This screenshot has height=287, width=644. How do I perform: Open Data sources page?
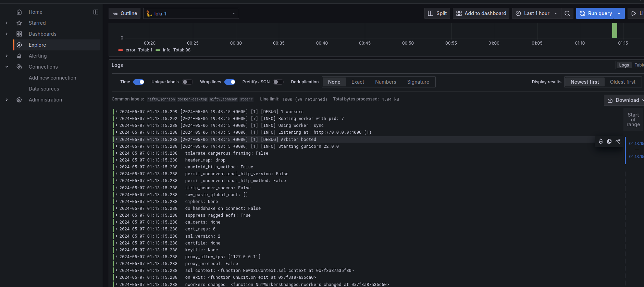coord(44,89)
